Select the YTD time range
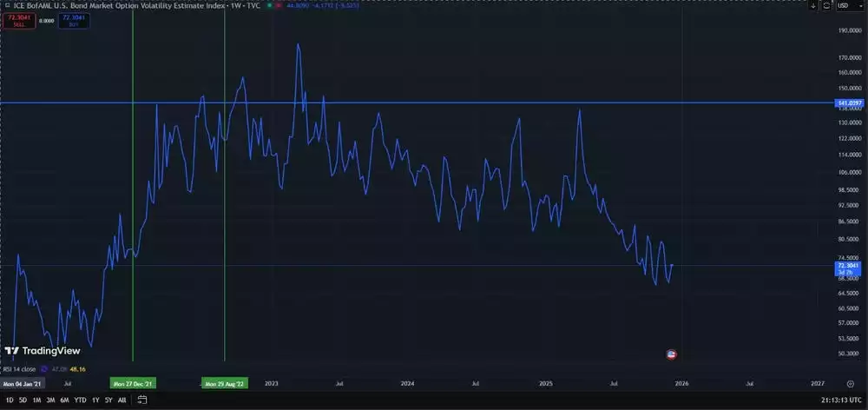This screenshot has width=868, height=410. [80, 400]
